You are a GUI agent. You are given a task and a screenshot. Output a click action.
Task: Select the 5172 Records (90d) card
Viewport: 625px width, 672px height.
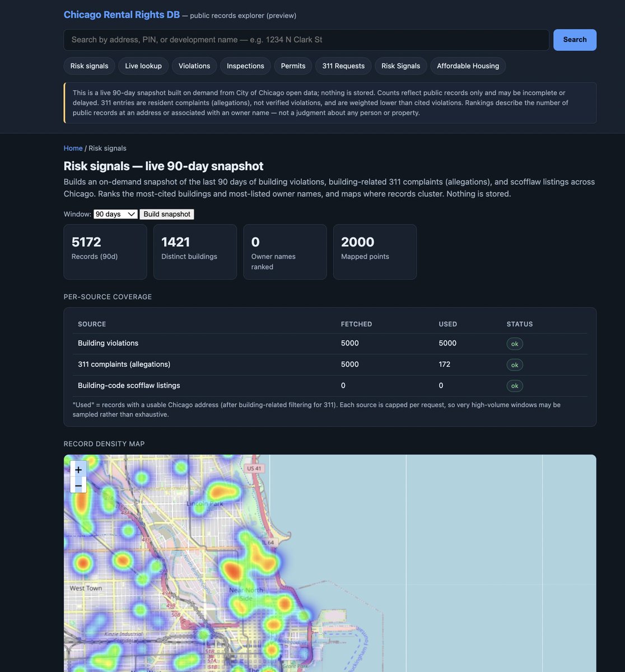pyautogui.click(x=105, y=252)
